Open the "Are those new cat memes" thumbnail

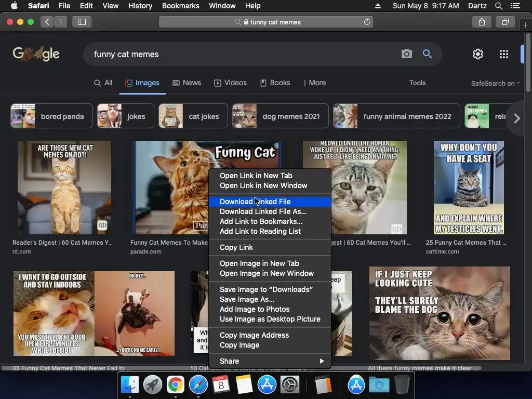pyautogui.click(x=64, y=187)
